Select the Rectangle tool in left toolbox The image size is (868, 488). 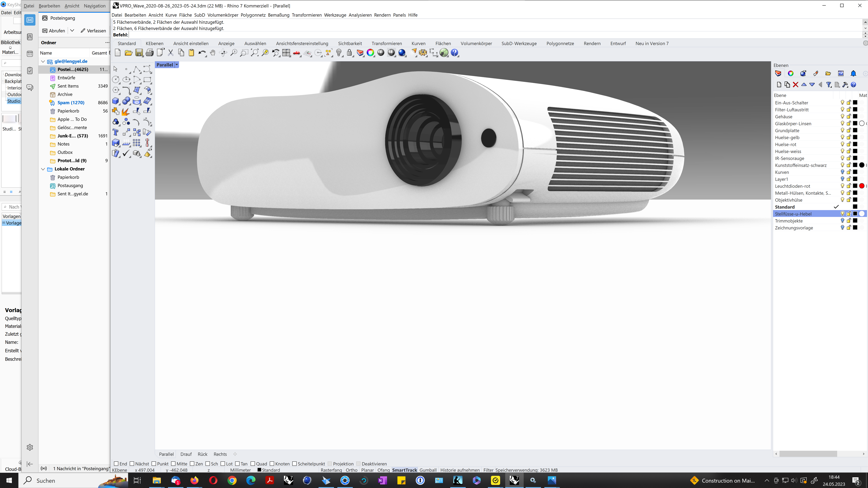click(147, 80)
